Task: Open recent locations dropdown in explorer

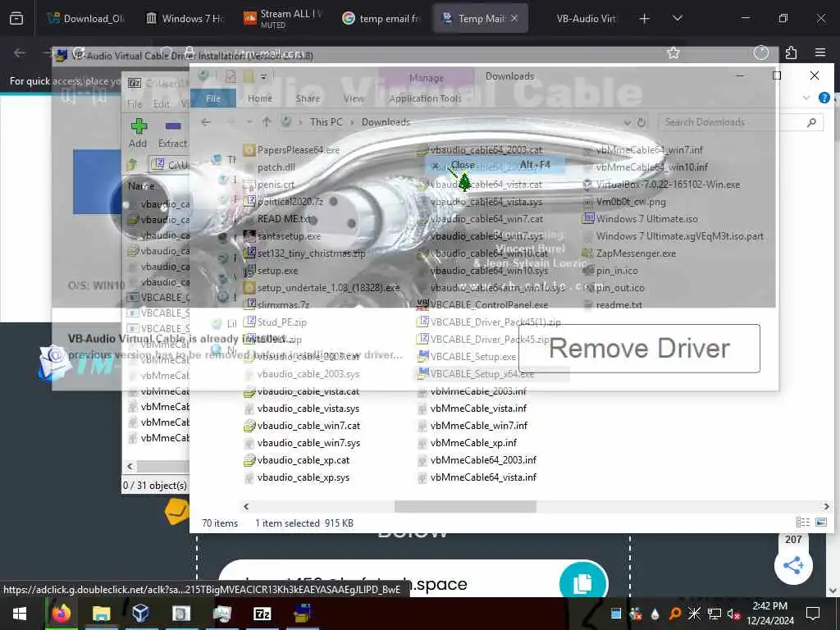Action: [249, 122]
